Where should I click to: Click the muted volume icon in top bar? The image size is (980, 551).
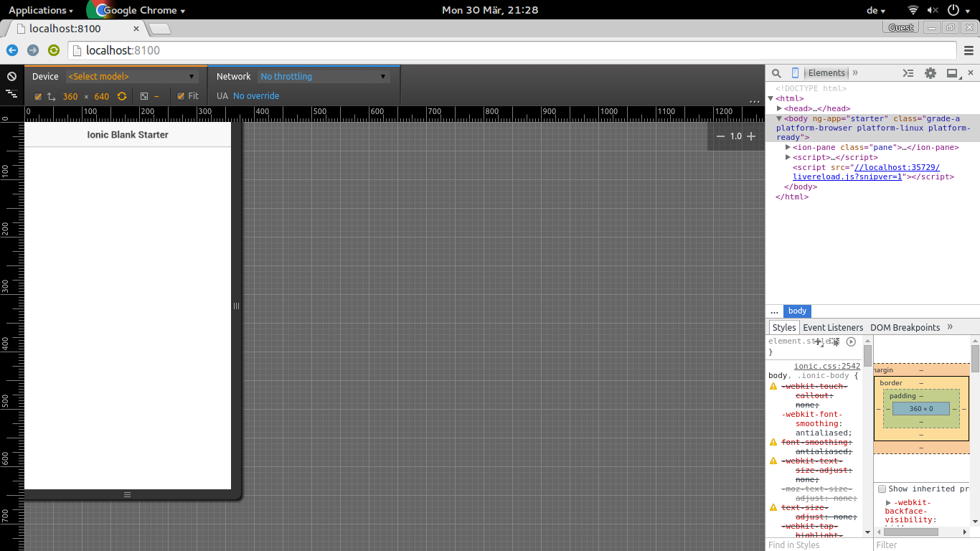[x=933, y=10]
